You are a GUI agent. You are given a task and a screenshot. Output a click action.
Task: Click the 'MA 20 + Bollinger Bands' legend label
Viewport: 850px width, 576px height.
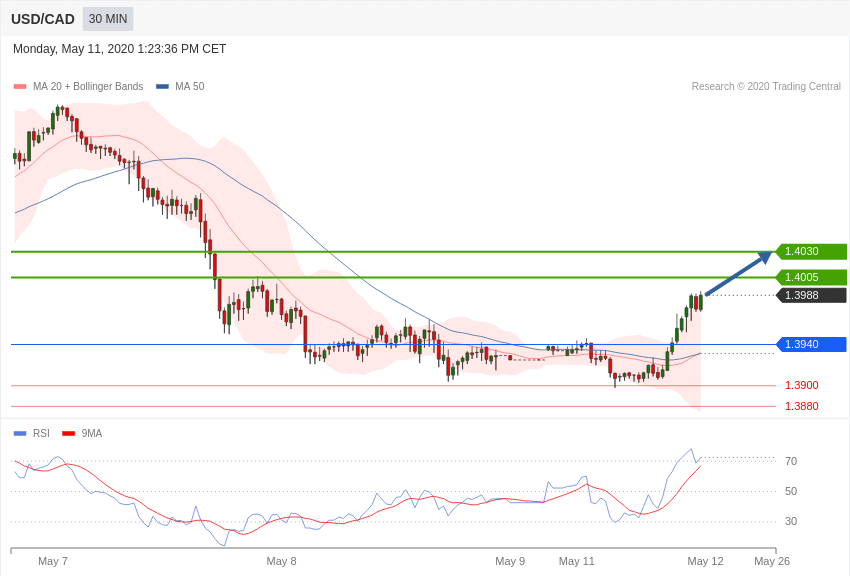pyautogui.click(x=88, y=86)
